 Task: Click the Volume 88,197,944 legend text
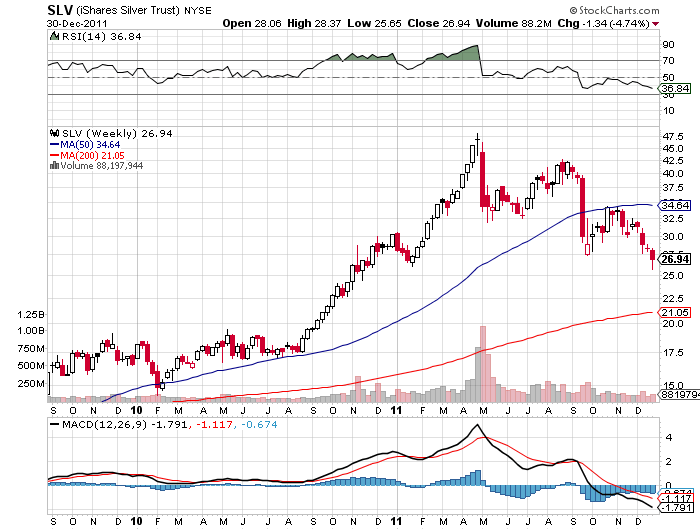click(102, 166)
